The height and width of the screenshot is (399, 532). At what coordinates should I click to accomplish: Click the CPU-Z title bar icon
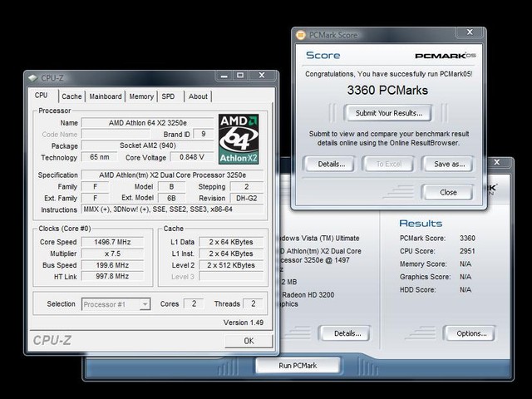tap(33, 78)
